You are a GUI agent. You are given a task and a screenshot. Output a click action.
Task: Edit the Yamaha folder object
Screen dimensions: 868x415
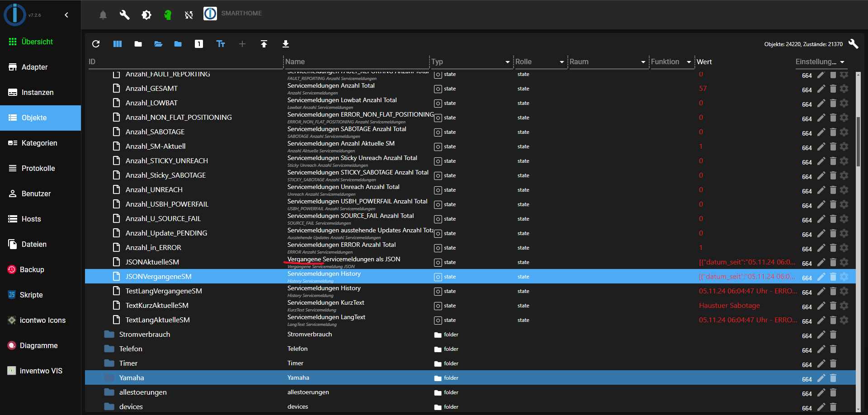point(821,378)
